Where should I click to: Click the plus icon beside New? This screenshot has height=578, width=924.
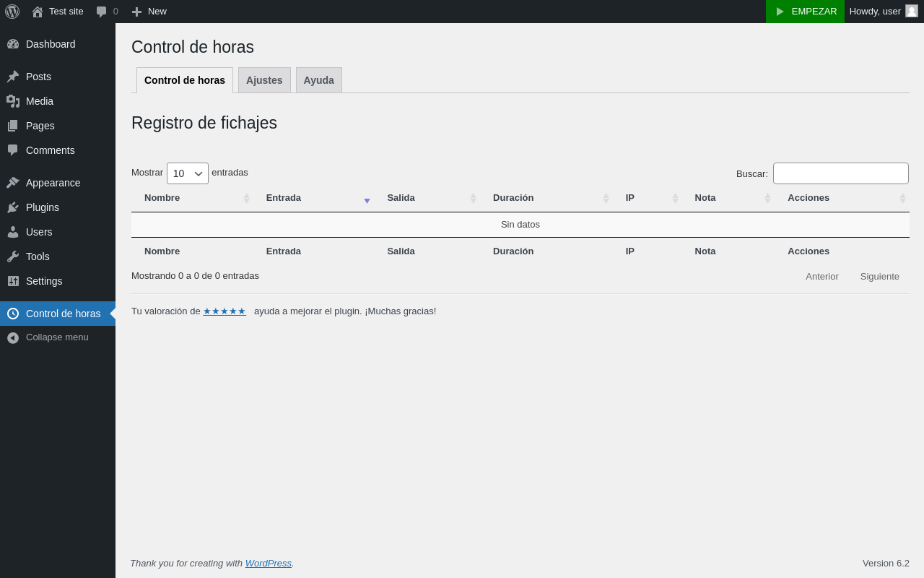click(136, 12)
